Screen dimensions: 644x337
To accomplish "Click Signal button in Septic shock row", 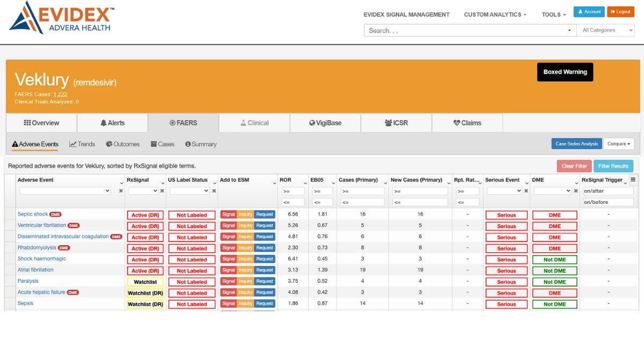I will point(229,214).
